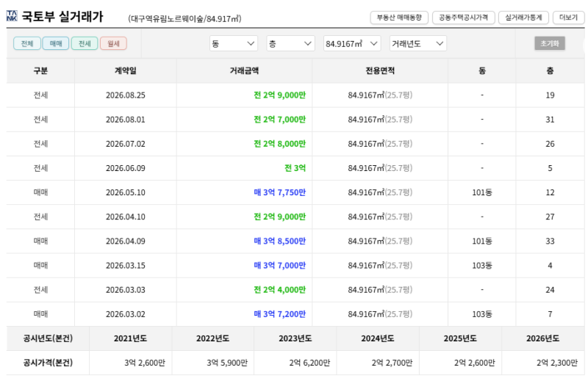Click floor value 33
Viewport: 588px width, 381px height.
(550, 242)
